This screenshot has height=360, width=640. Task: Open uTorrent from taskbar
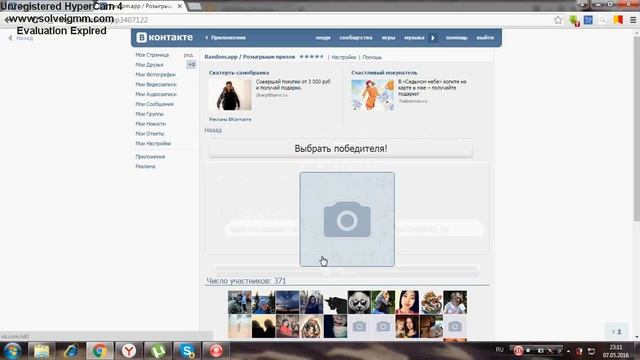[158, 351]
